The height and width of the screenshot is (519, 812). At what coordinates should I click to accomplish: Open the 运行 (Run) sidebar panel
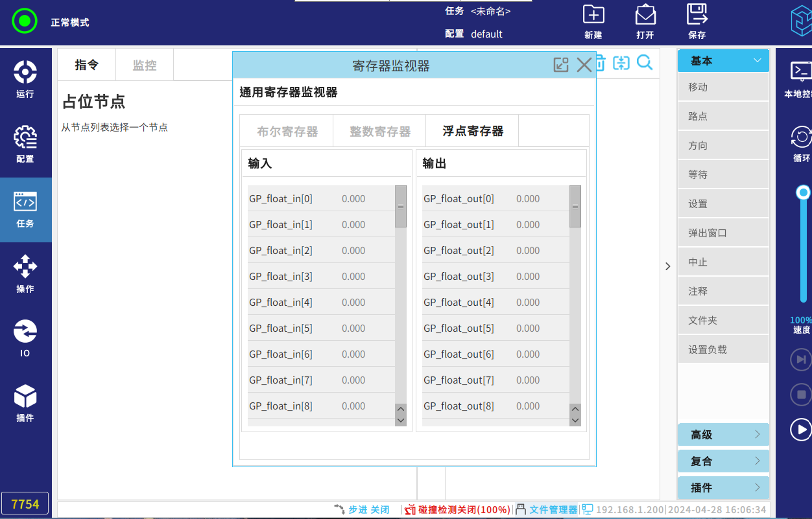coord(25,79)
